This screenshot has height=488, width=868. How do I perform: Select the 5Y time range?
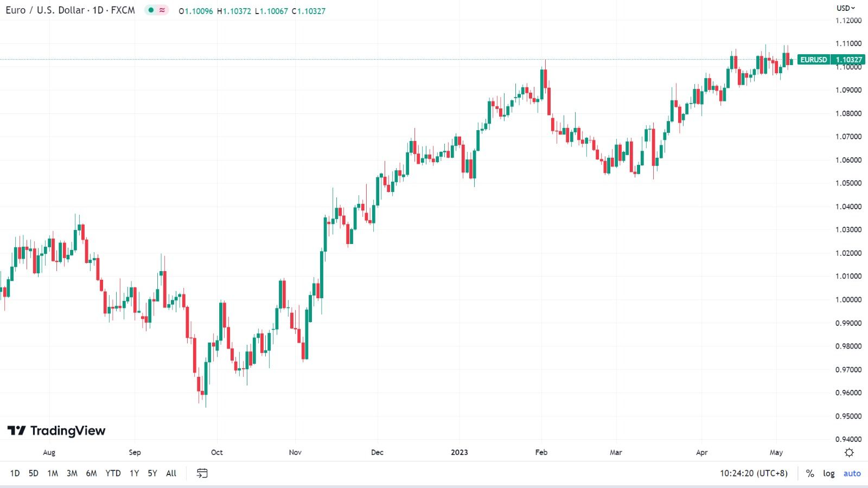(152, 473)
